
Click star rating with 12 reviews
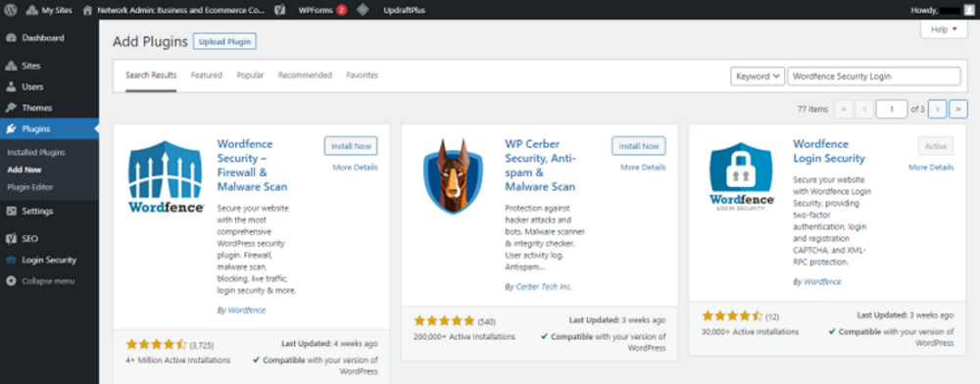732,316
